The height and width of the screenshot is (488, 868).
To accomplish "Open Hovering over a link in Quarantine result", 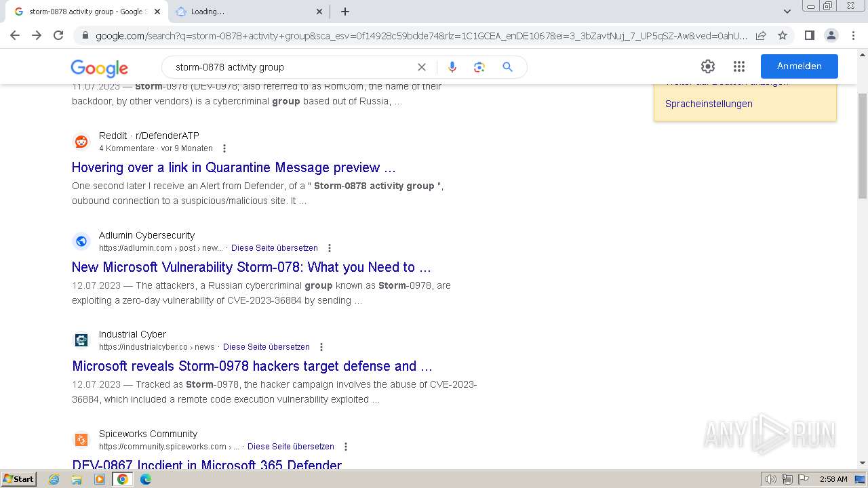I will 234,167.
